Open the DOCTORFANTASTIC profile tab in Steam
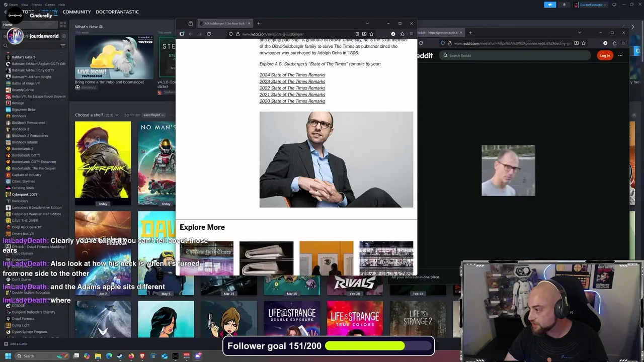The width and height of the screenshot is (644, 362). coord(117,12)
